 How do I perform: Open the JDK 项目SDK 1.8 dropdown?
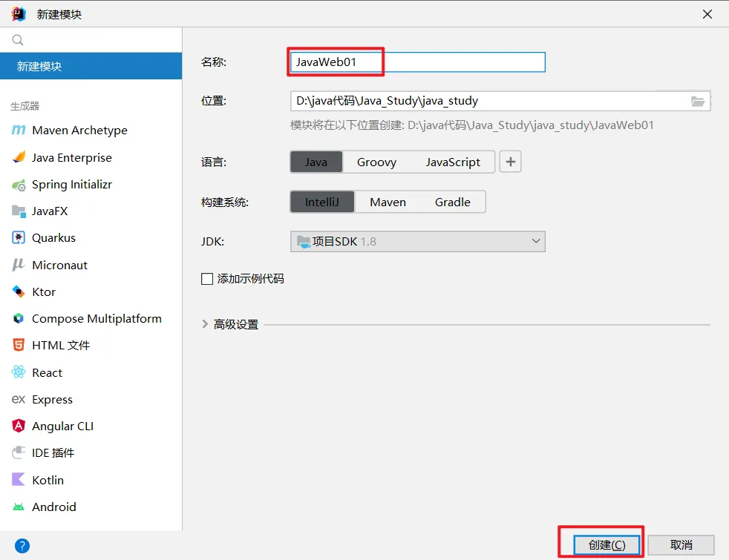click(417, 242)
